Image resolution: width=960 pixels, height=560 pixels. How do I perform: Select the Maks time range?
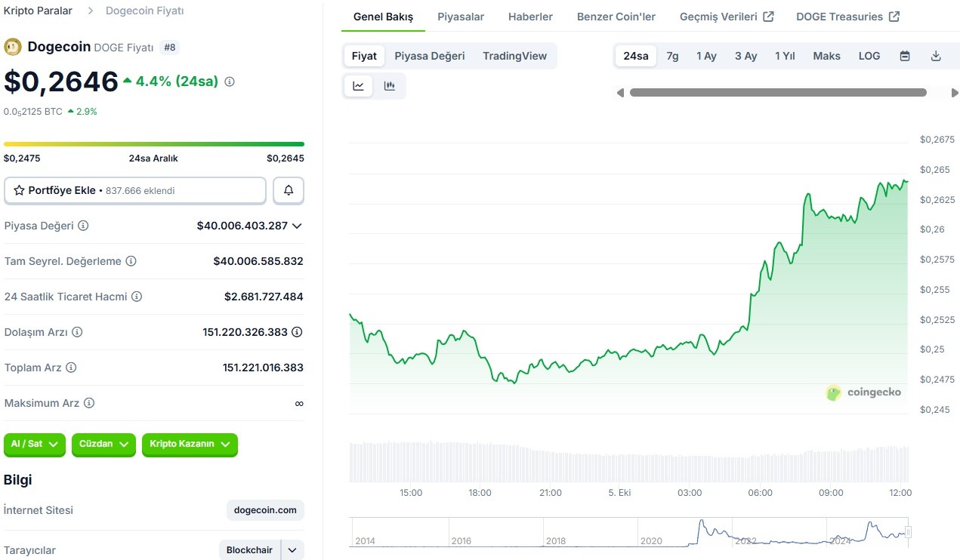[827, 56]
